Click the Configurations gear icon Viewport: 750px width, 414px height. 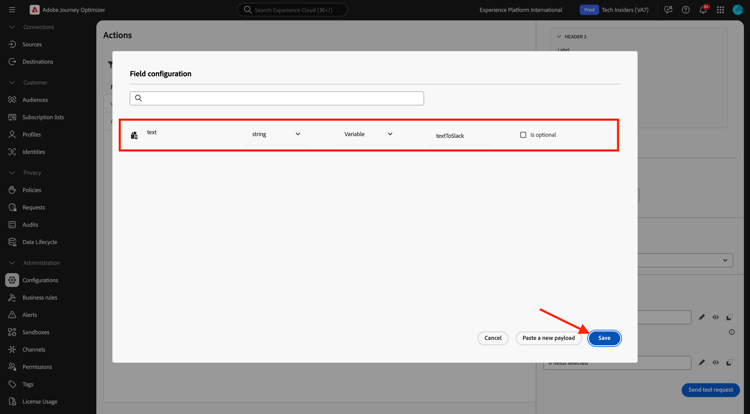tap(12, 280)
